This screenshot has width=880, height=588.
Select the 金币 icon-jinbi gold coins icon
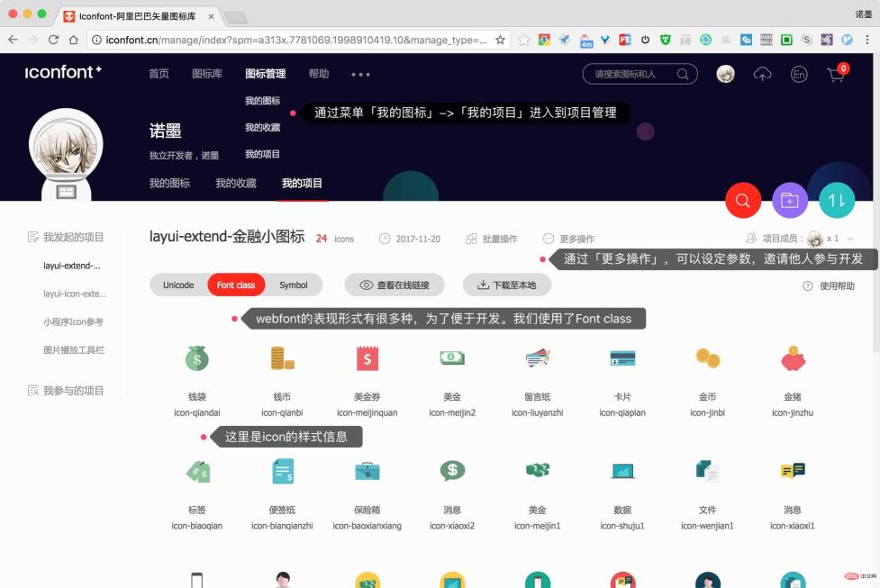point(708,358)
